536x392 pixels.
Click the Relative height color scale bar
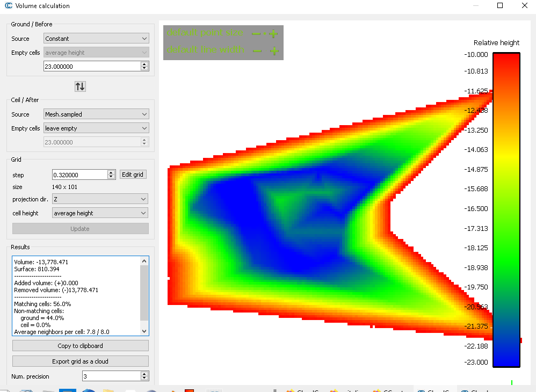pos(506,209)
